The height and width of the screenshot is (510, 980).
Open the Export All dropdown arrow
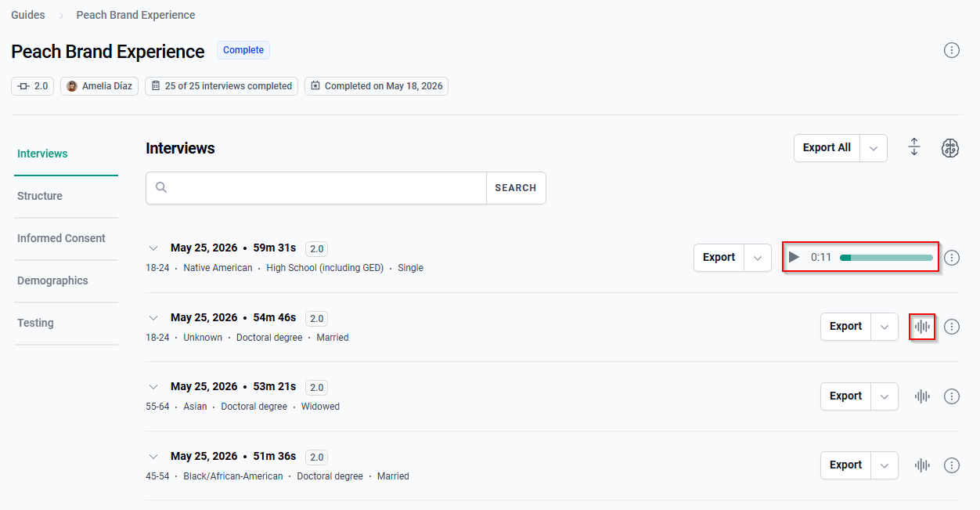tap(874, 147)
